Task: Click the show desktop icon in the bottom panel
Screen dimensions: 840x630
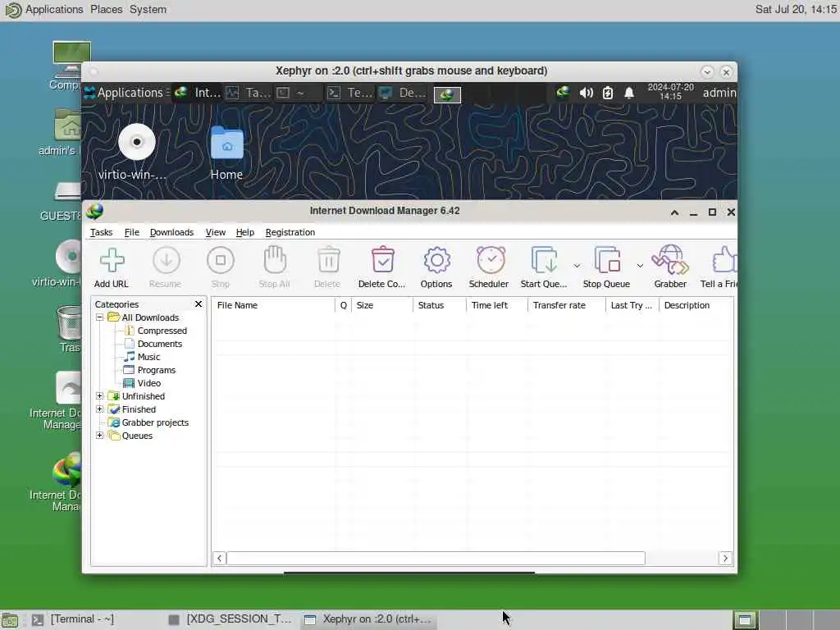Action: tap(10, 620)
